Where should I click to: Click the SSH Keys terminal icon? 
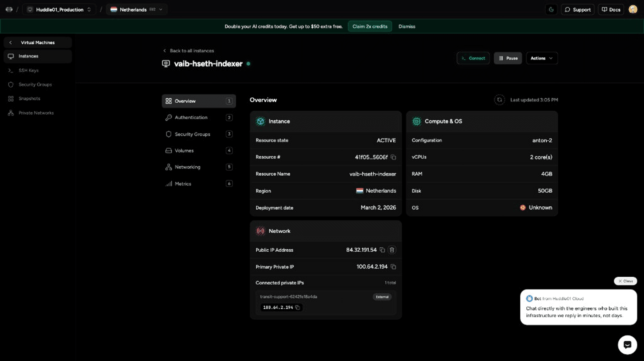coord(11,70)
